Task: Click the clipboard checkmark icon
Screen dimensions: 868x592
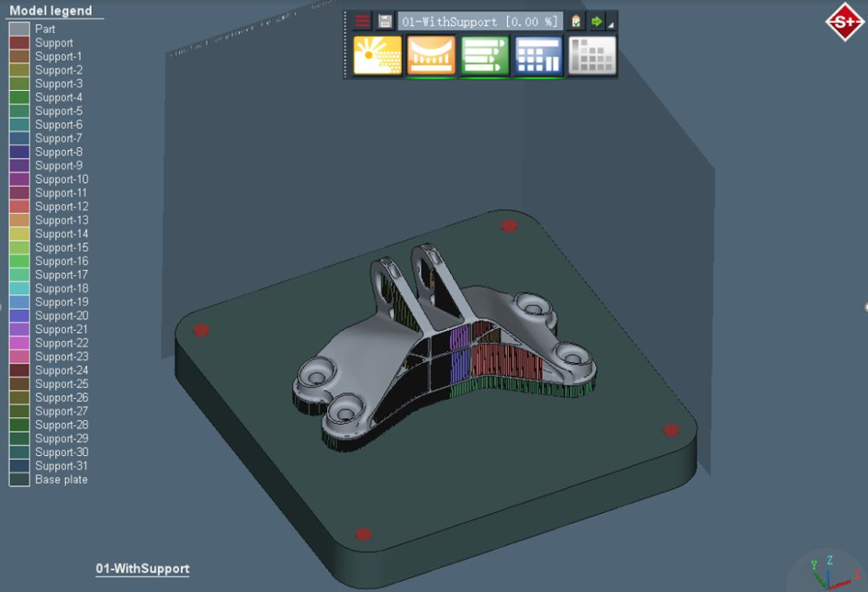Action: pyautogui.click(x=576, y=21)
